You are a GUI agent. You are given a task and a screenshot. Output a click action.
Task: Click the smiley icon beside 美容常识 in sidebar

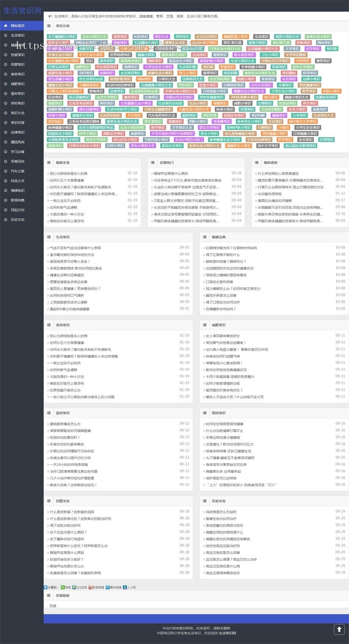tap(5, 74)
